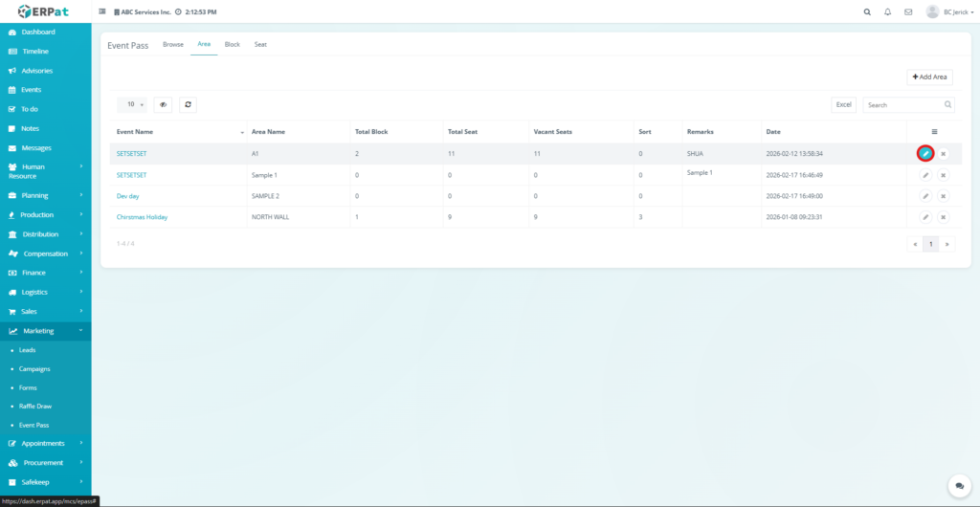Delete the NORTH WALL area row
Viewport: 980px width, 507px height.
point(943,217)
